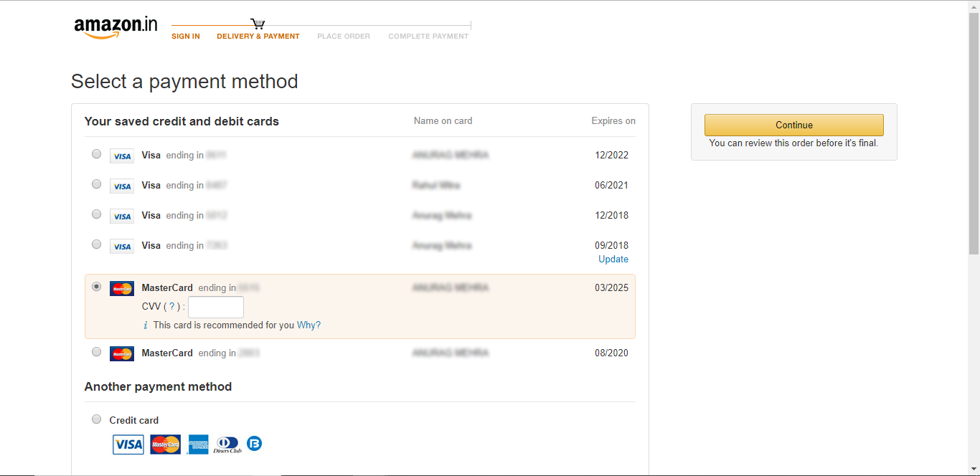Click the Continue button

pyautogui.click(x=794, y=125)
